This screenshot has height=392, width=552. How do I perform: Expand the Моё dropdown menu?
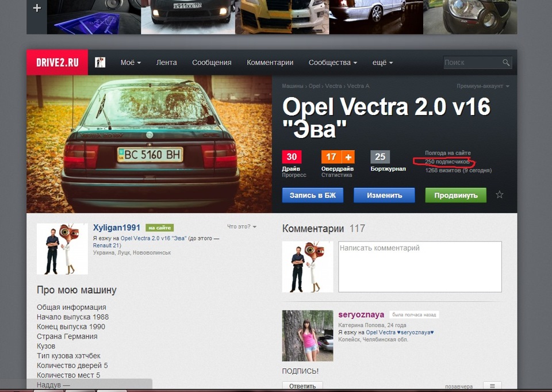[x=131, y=62]
